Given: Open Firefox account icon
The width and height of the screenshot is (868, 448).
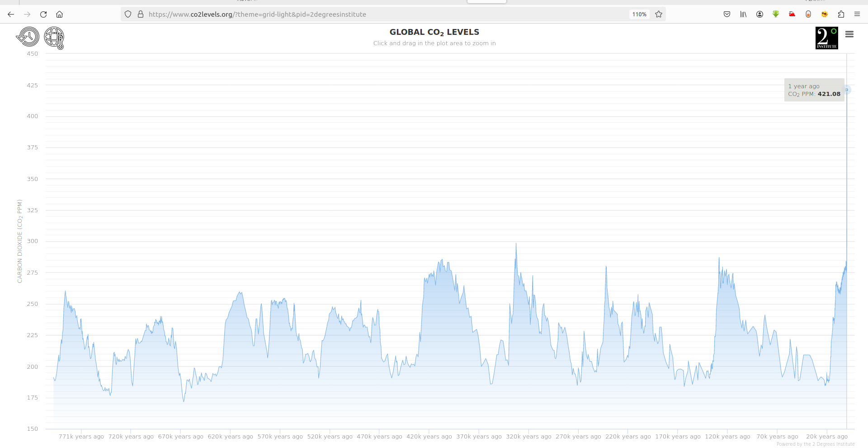Looking at the screenshot, I should click(x=759, y=14).
